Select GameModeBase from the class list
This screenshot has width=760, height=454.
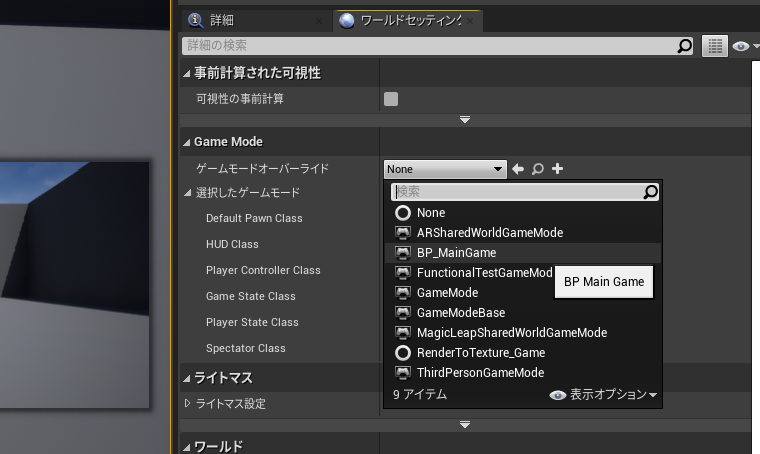(523, 313)
